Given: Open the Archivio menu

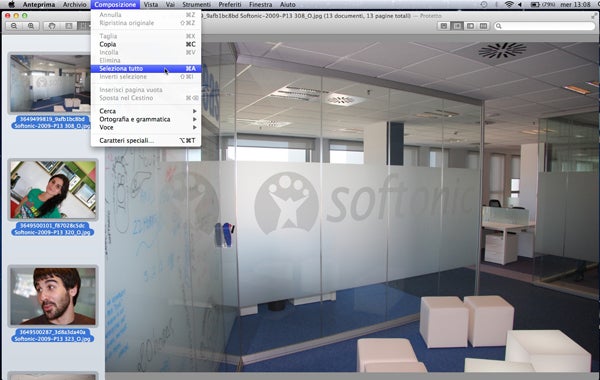Looking at the screenshot, I should click(75, 5).
